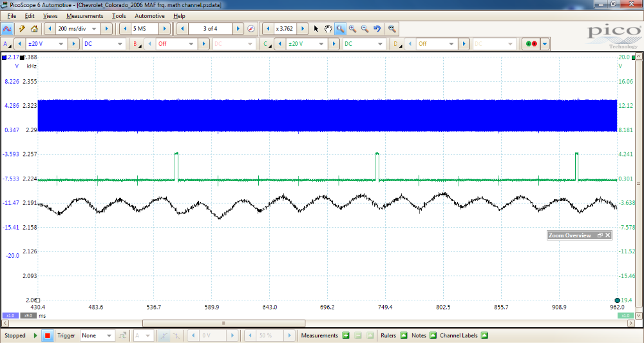Click the auto setup lightning icon
Image resolution: width=644 pixels, height=343 pixels.
tap(22, 29)
